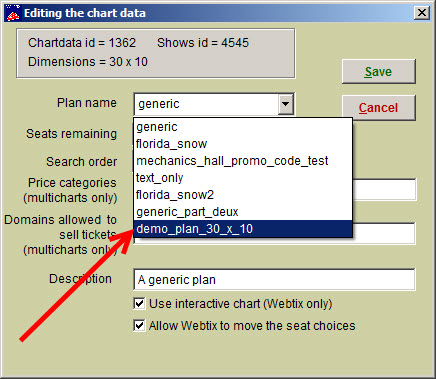Click the application icon in the title bar
The width and height of the screenshot is (436, 379).
pyautogui.click(x=13, y=13)
